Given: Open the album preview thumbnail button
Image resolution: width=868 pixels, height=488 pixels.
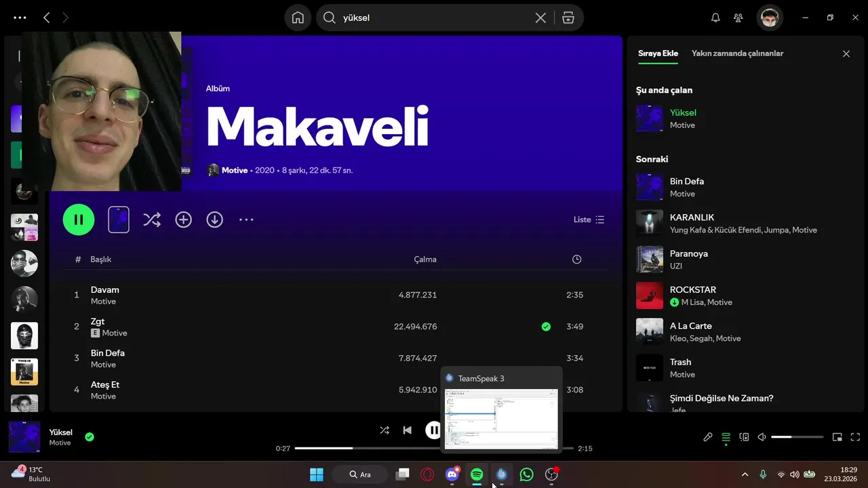Looking at the screenshot, I should (119, 220).
